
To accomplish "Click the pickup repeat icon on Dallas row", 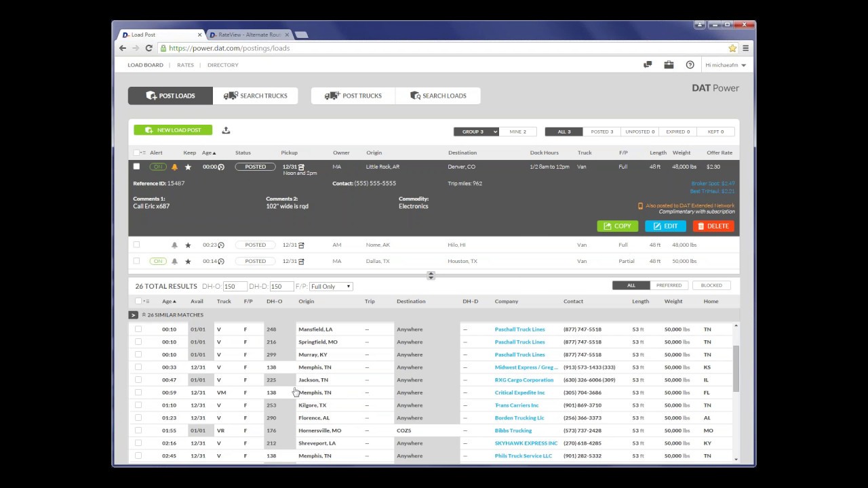I will click(301, 261).
